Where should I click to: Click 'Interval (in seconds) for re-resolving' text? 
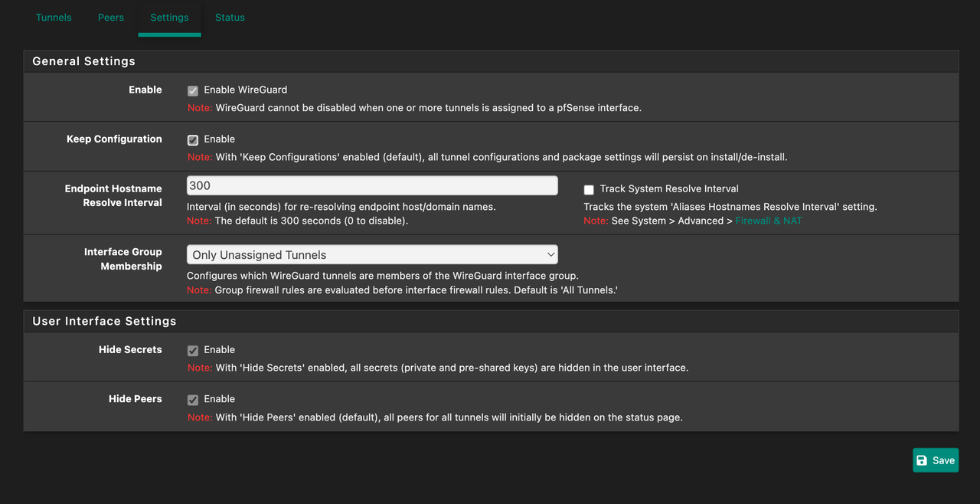coord(341,207)
